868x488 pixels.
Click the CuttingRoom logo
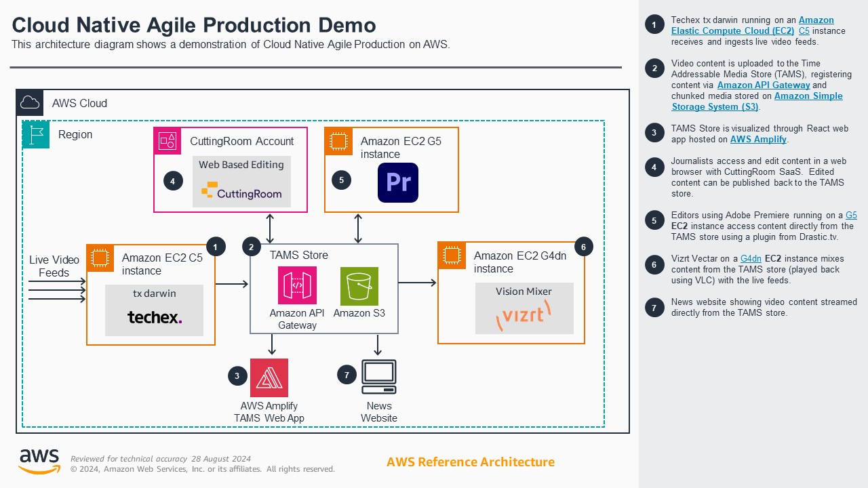[x=241, y=194]
